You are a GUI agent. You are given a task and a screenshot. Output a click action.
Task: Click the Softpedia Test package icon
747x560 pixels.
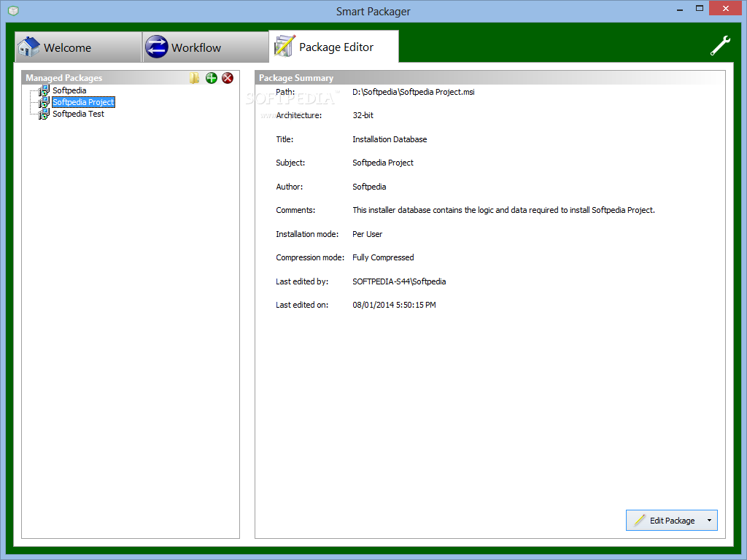click(x=44, y=114)
